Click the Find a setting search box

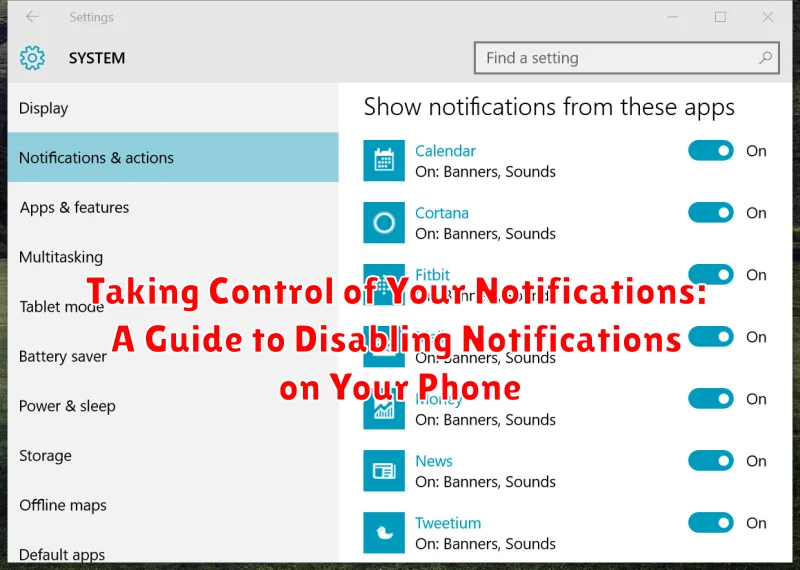[627, 58]
